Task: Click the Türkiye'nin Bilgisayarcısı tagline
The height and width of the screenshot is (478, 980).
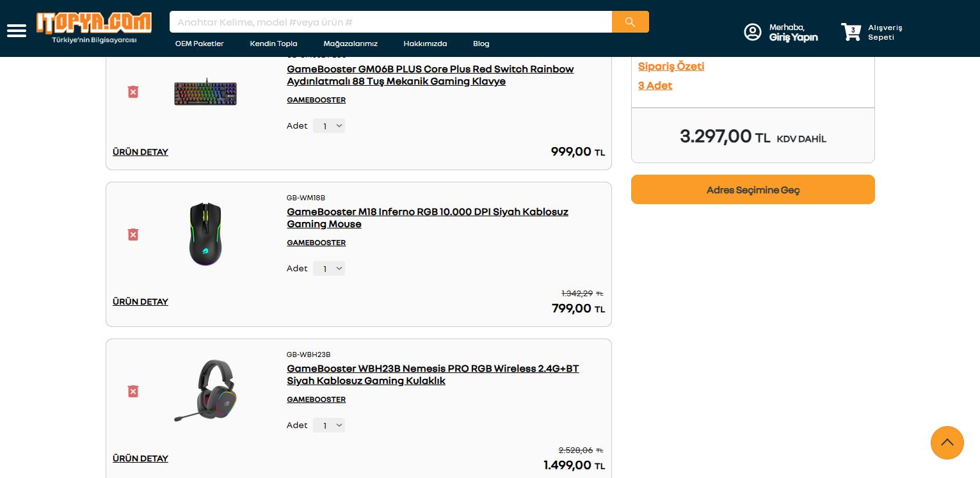Action: tap(94, 40)
